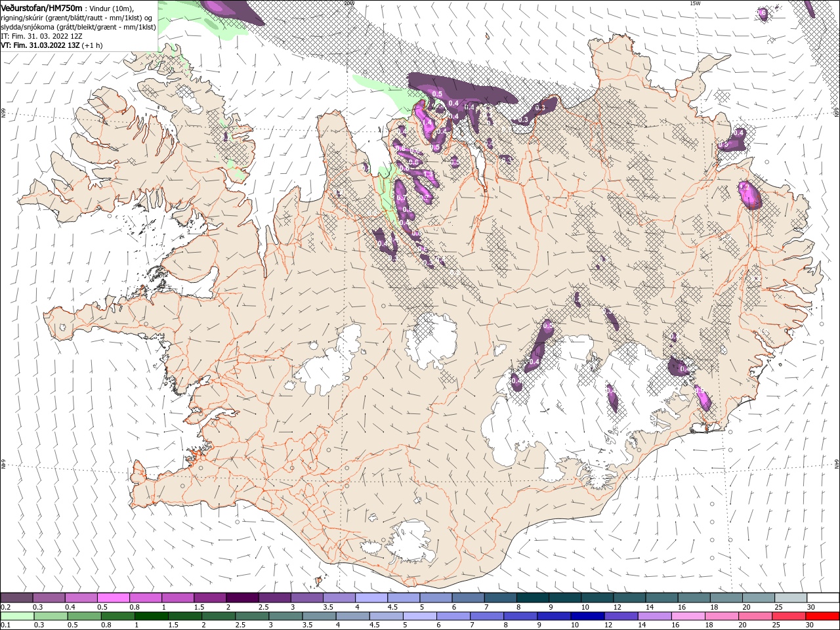
Task: Choose the light lavender snow swatch at 4
Action: coord(370,597)
